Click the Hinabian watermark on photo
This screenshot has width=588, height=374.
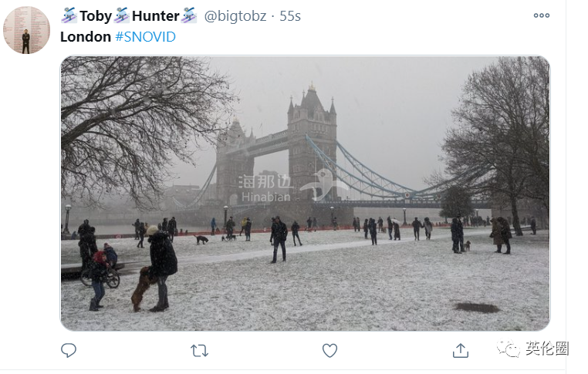coord(266,188)
